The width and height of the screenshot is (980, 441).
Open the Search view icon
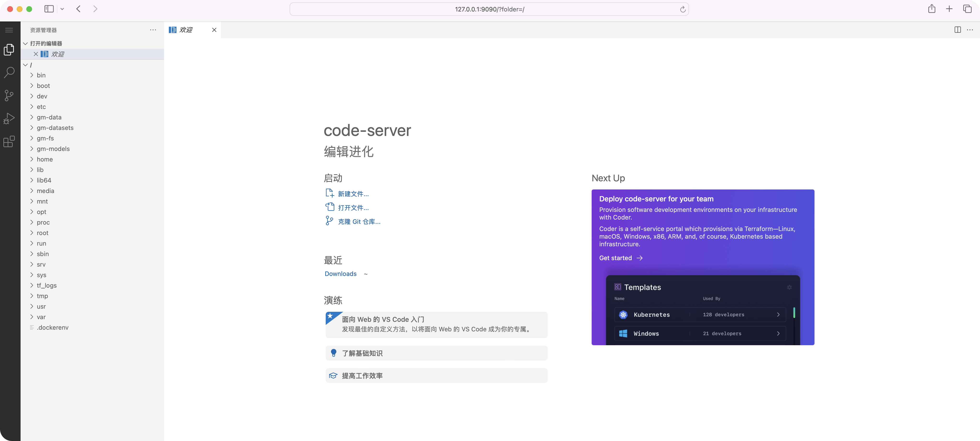click(9, 72)
